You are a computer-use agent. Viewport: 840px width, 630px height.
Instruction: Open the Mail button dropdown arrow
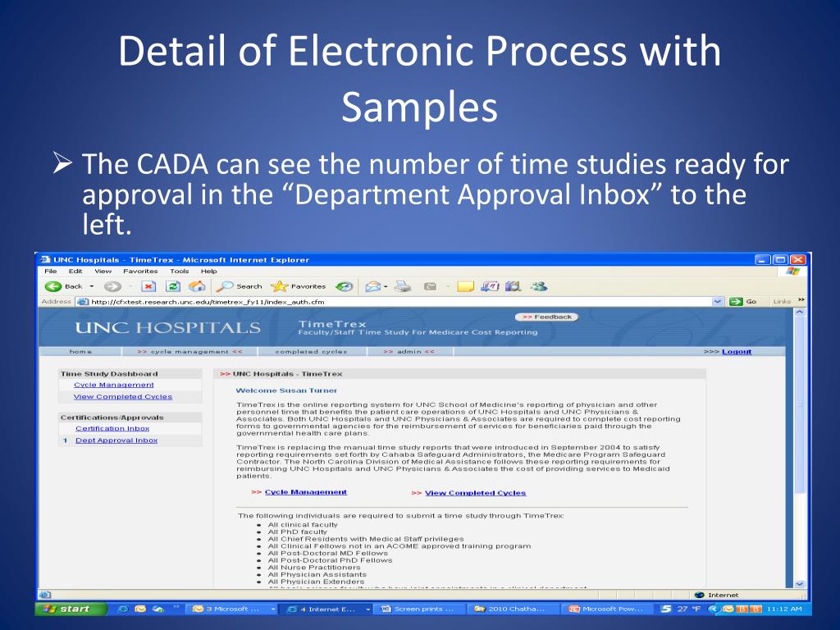(x=386, y=286)
